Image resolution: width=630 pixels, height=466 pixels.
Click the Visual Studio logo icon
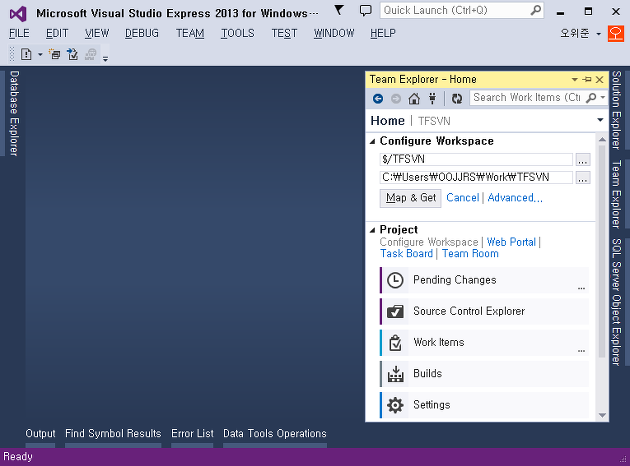click(x=18, y=14)
